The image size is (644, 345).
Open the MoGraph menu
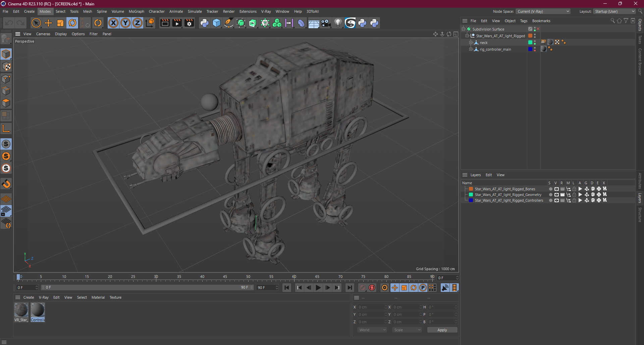pos(136,11)
